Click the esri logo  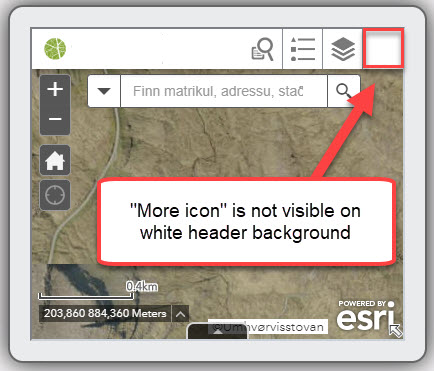click(366, 316)
